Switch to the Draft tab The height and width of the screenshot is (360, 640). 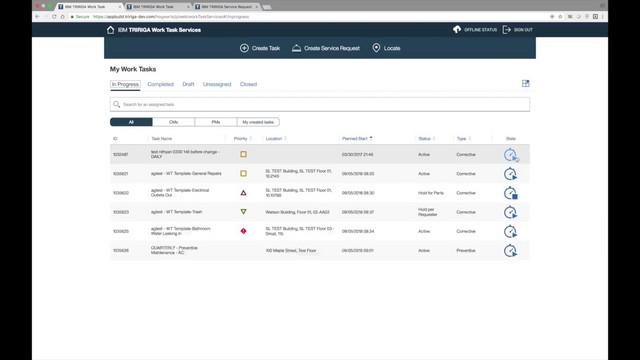(188, 84)
